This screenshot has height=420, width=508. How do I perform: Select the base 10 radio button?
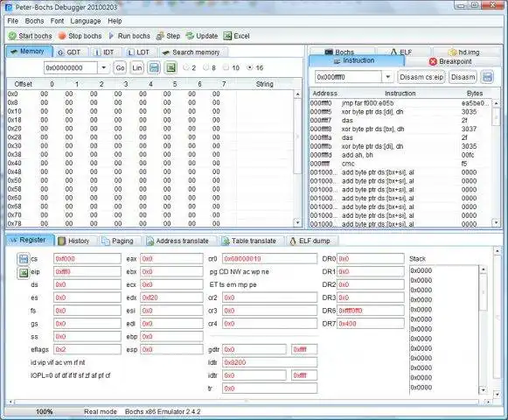(x=226, y=67)
